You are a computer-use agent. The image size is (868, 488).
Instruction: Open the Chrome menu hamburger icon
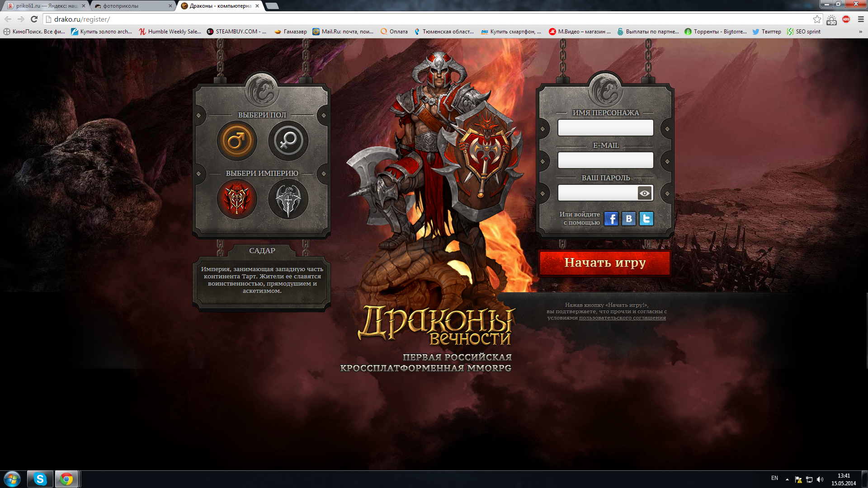click(861, 19)
